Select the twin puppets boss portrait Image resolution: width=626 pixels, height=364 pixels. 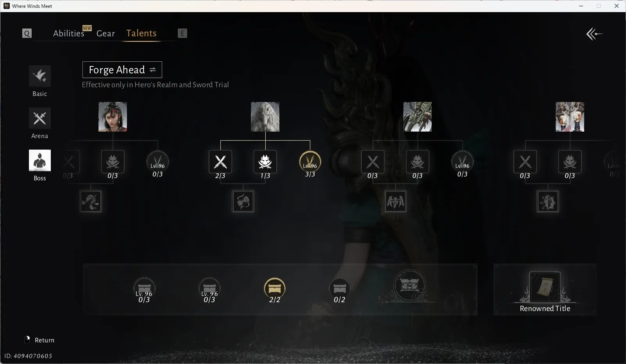click(570, 117)
